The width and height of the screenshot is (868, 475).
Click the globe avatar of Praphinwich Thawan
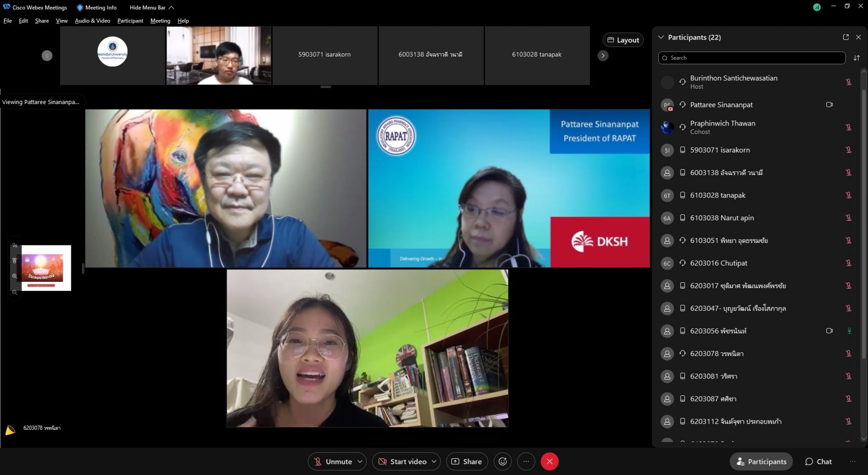pyautogui.click(x=667, y=127)
